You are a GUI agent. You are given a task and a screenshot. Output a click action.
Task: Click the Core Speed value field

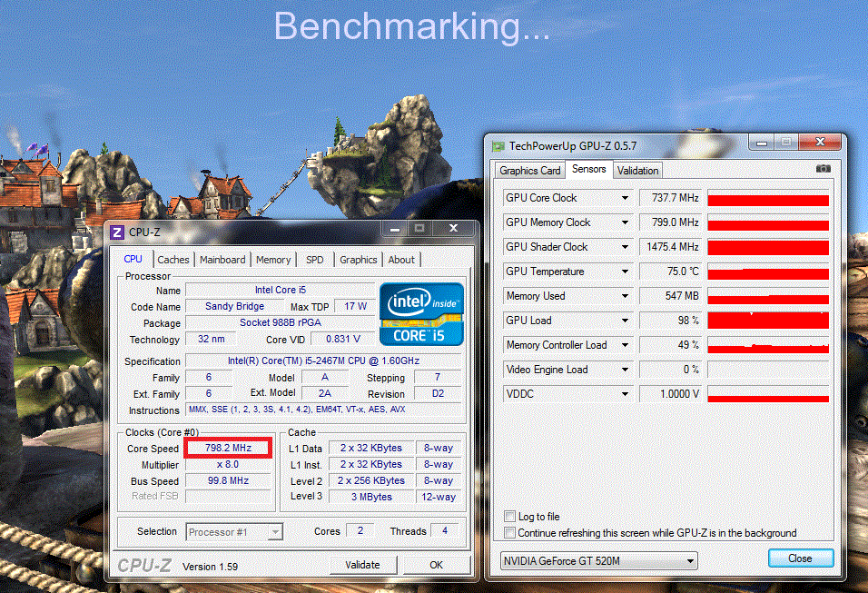pyautogui.click(x=228, y=449)
